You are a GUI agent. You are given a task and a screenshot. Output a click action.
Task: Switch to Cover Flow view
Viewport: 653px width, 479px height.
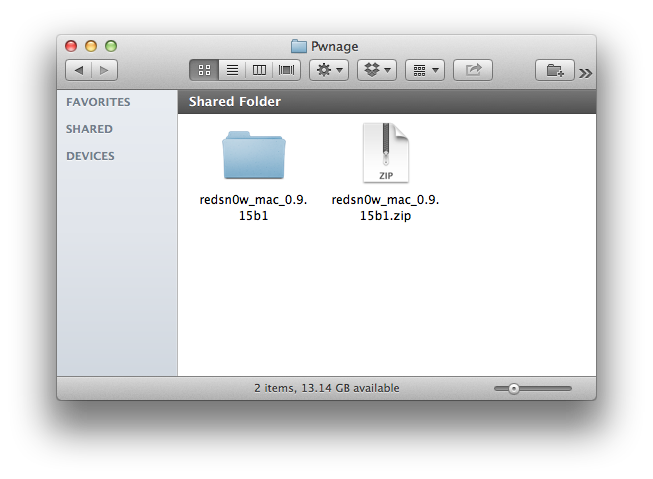[x=287, y=70]
